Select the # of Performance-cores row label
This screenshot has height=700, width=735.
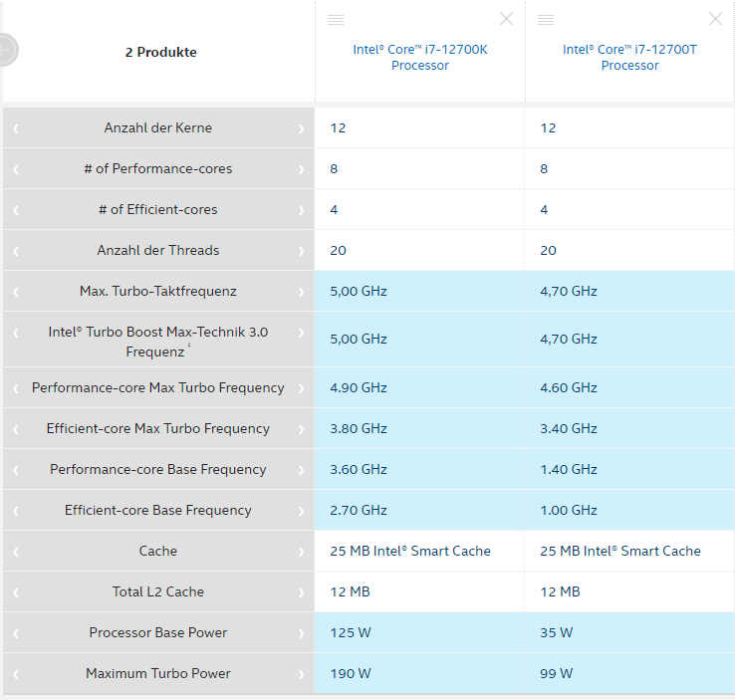[158, 168]
